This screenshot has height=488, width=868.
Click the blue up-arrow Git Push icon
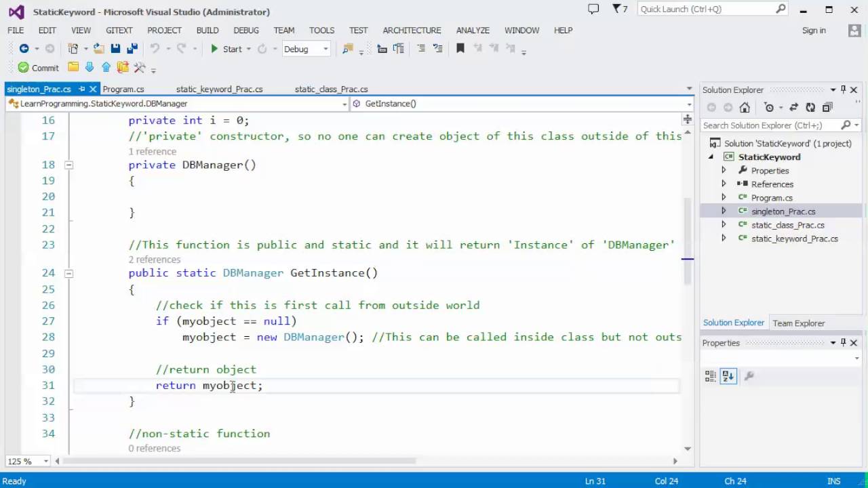click(x=106, y=67)
